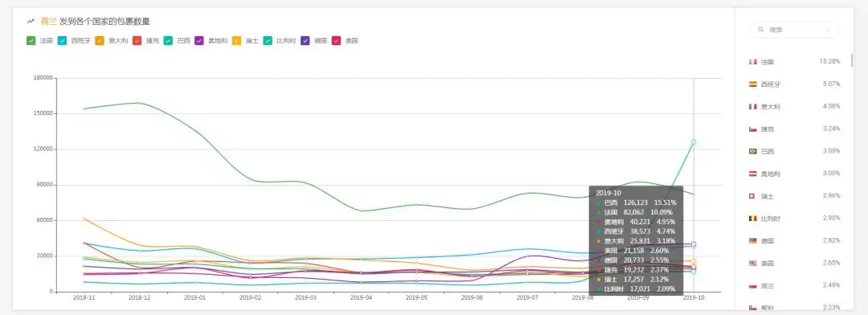Click the tooltip row showing 126,123

[x=637, y=202]
